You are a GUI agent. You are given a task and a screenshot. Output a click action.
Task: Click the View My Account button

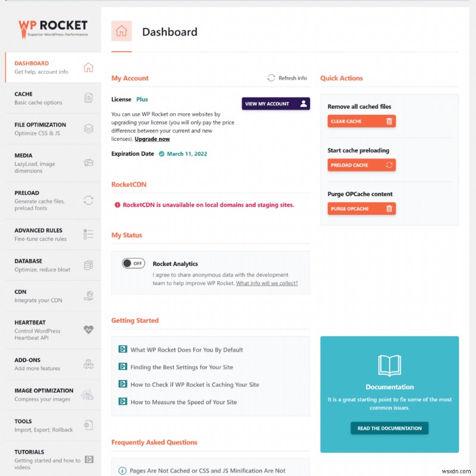pyautogui.click(x=275, y=103)
